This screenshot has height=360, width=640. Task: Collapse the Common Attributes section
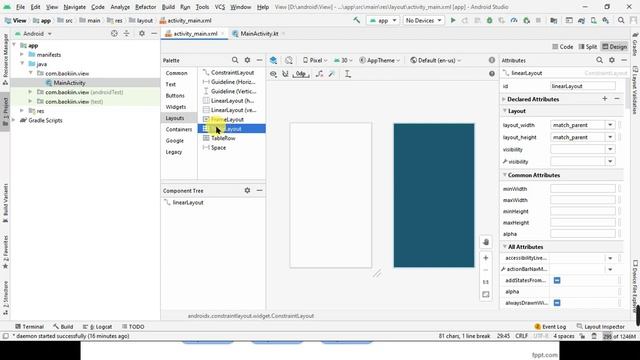tap(505, 175)
